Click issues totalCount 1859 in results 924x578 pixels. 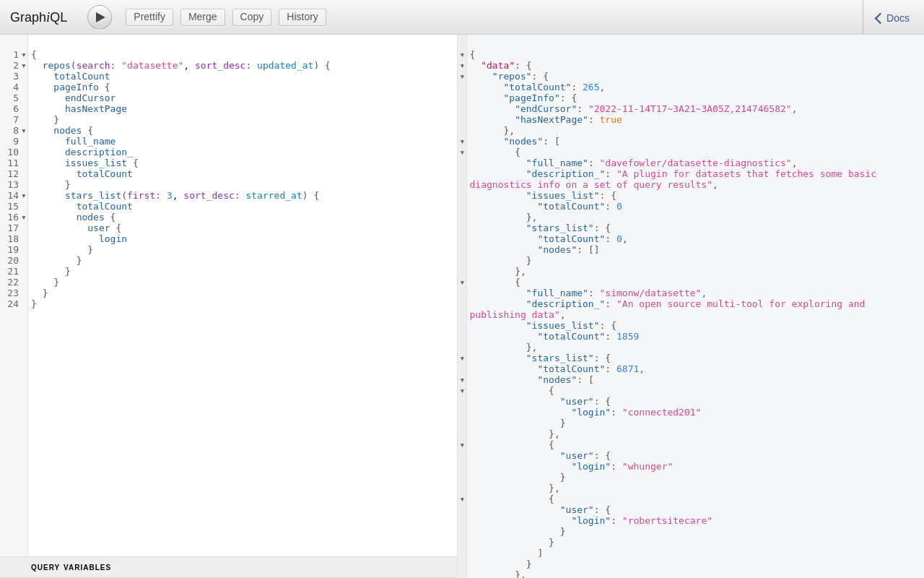[627, 337]
